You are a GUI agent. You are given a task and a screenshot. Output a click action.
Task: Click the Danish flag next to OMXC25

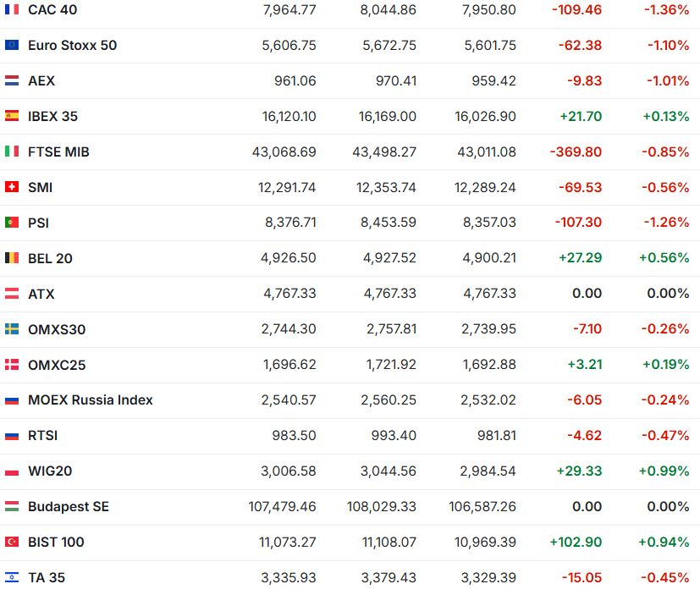click(x=12, y=365)
